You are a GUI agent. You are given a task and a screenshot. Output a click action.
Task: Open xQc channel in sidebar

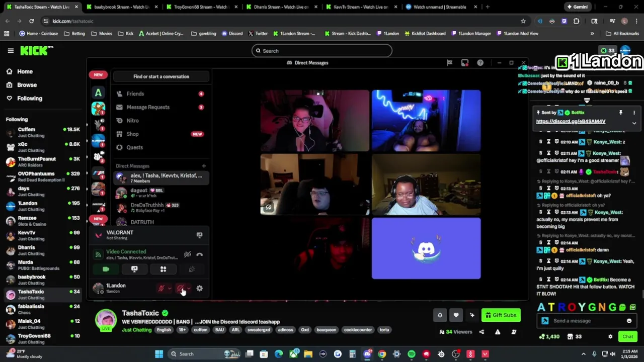coord(43,147)
